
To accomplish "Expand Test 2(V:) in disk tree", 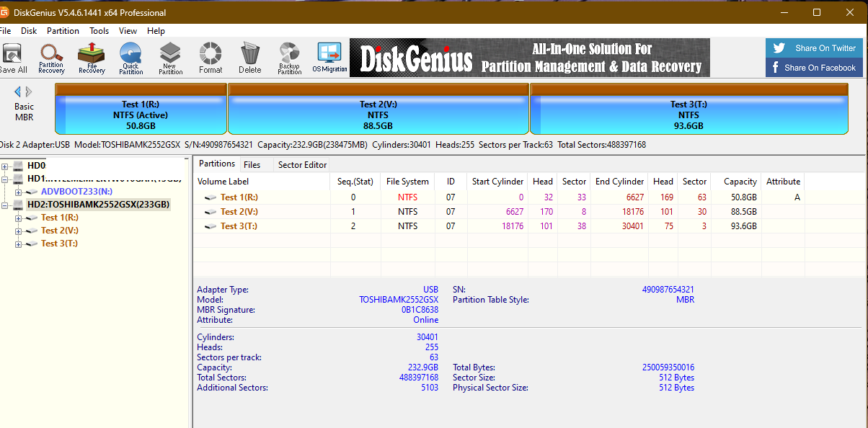I will click(x=18, y=231).
